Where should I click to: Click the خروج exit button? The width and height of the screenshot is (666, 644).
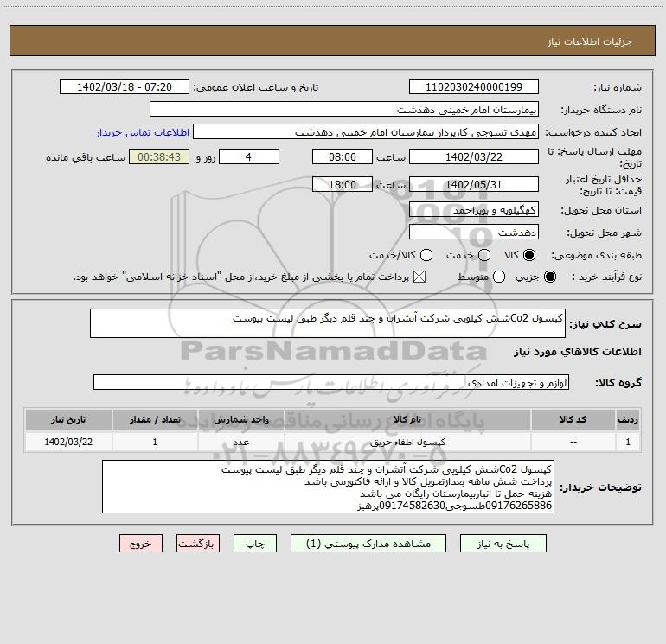(141, 544)
